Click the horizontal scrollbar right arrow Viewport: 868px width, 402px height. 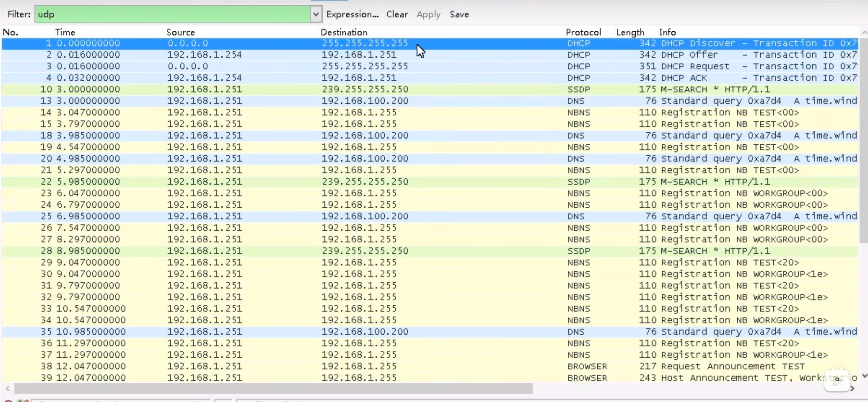pyautogui.click(x=853, y=389)
